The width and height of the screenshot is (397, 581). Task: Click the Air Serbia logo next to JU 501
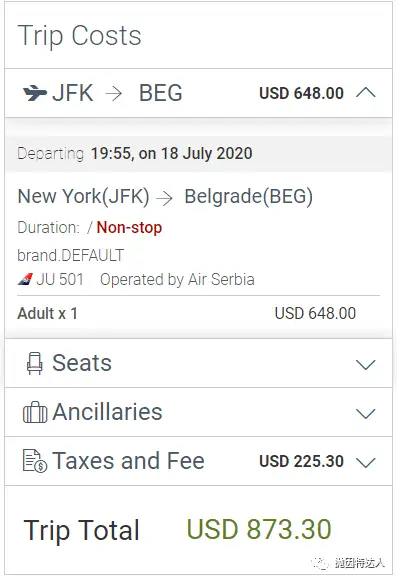[25, 279]
